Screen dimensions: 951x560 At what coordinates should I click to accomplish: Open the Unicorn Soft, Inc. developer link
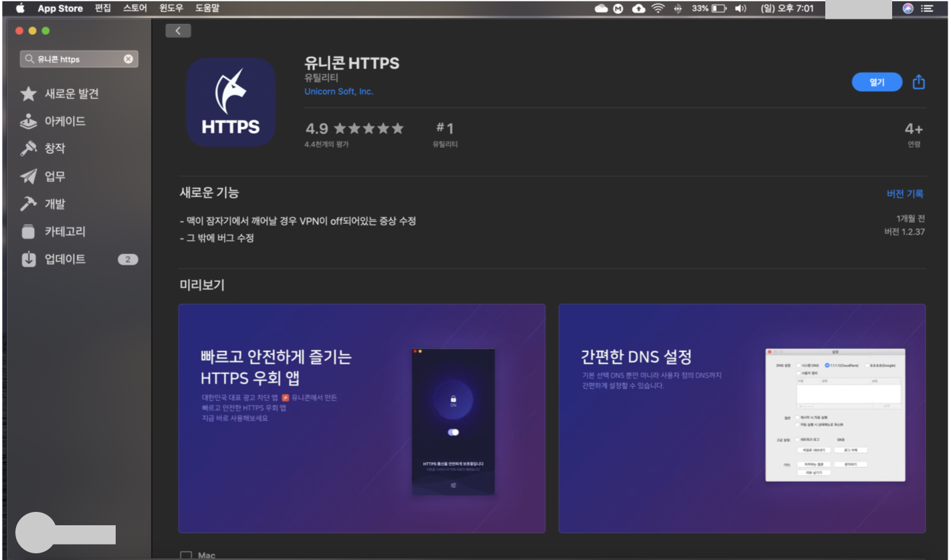(339, 92)
